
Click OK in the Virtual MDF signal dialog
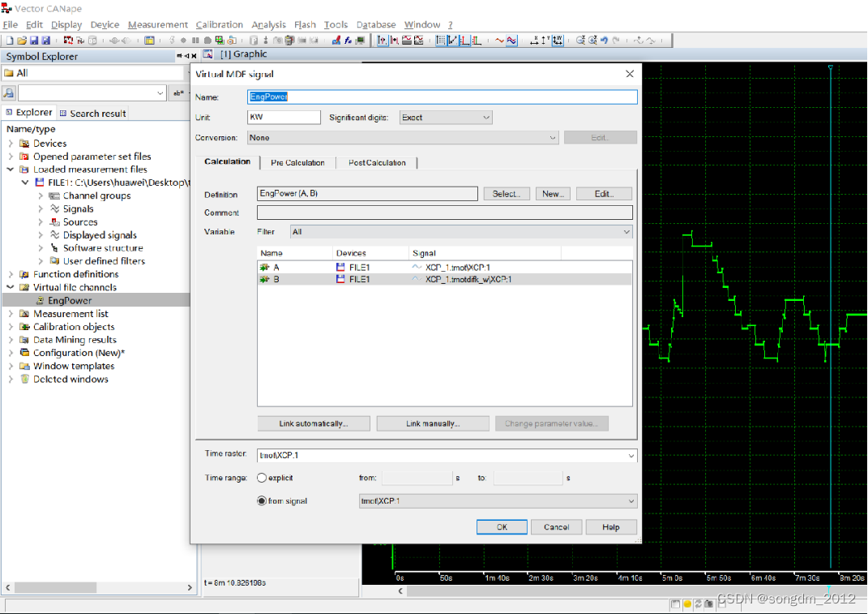tap(502, 527)
